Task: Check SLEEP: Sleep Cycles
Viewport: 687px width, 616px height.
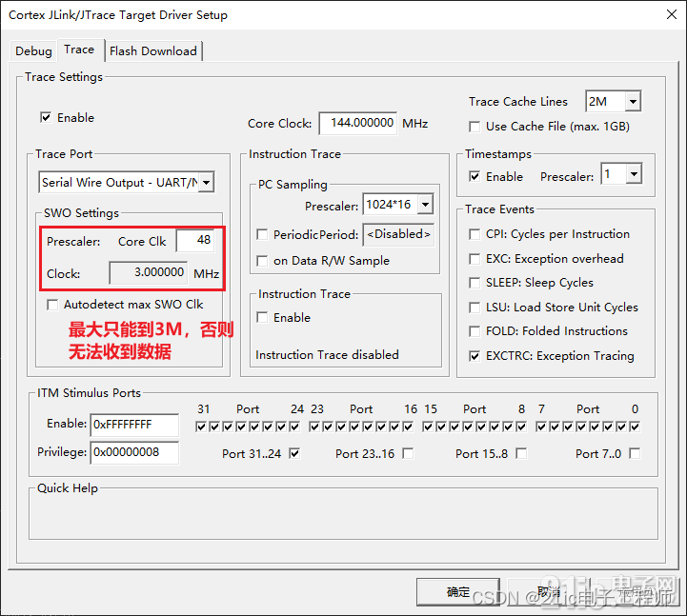Action: click(475, 283)
